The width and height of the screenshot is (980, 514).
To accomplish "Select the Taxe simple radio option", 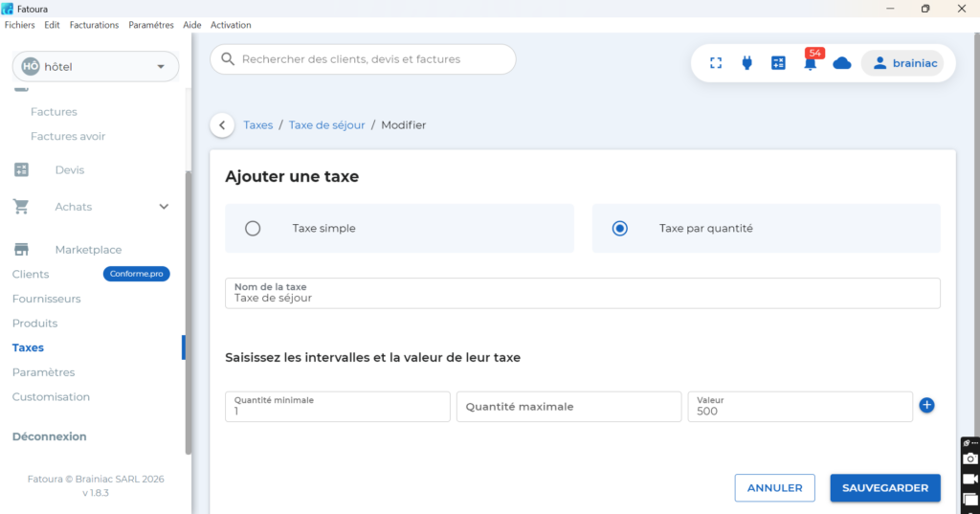I will coord(253,228).
